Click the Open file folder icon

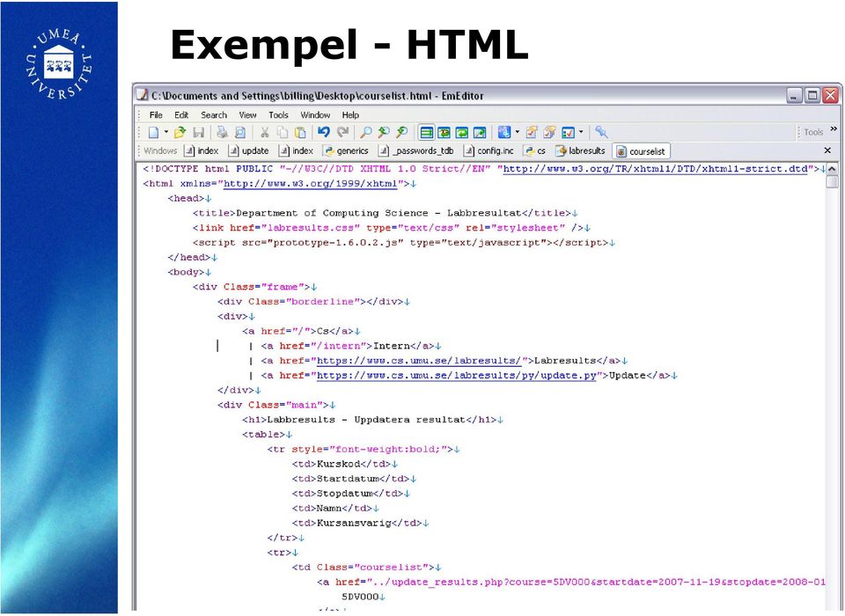180,133
